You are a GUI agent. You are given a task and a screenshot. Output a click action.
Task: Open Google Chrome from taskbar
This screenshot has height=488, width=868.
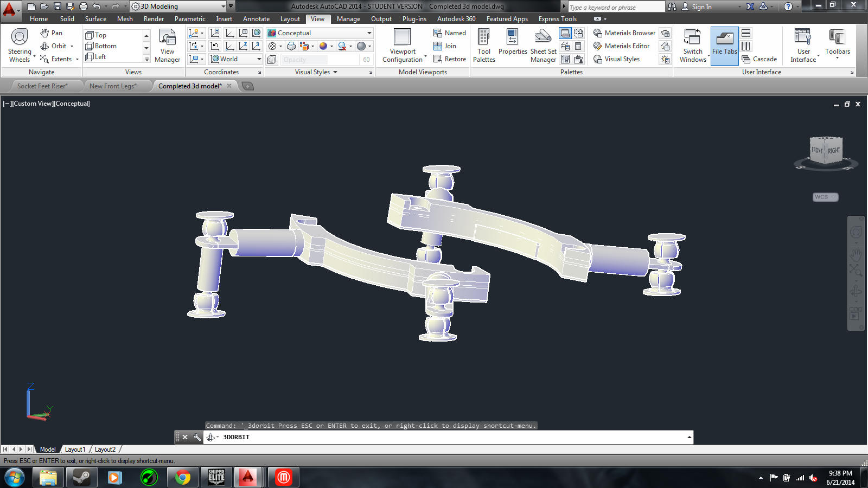click(182, 478)
